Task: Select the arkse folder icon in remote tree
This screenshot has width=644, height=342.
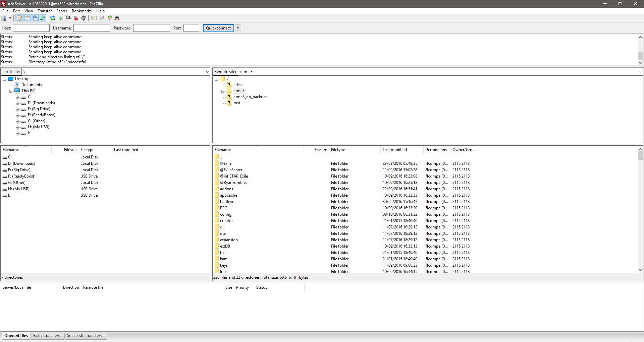Action: pos(229,85)
